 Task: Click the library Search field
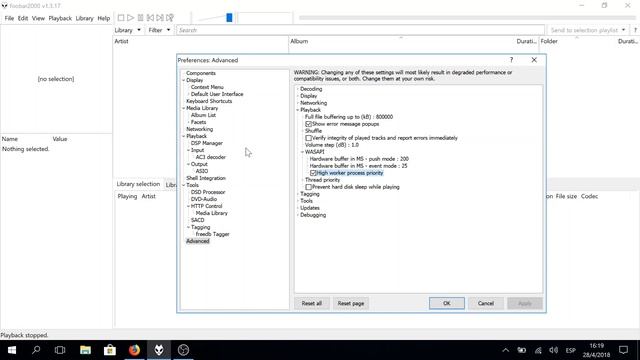pos(360,30)
